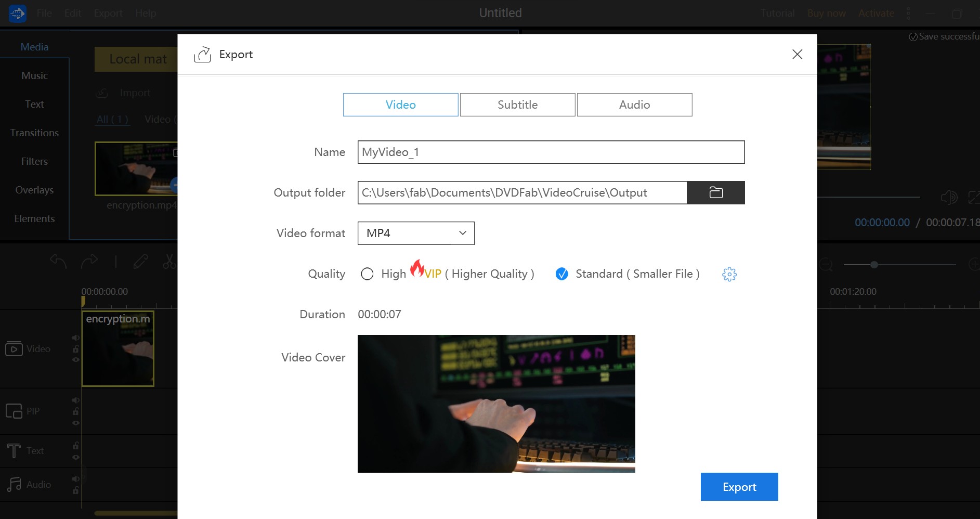
Task: Click the VideoCruise app logo
Action: coord(18,13)
